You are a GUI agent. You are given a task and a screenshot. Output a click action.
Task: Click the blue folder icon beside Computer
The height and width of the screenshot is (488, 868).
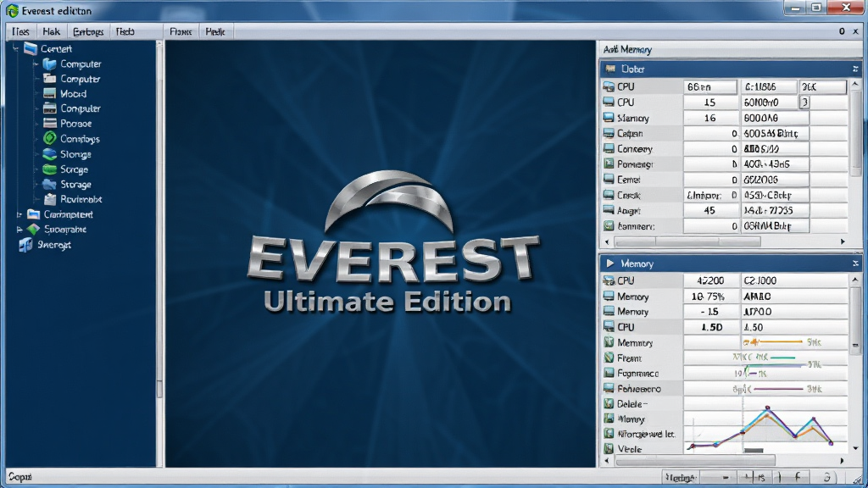click(x=50, y=64)
